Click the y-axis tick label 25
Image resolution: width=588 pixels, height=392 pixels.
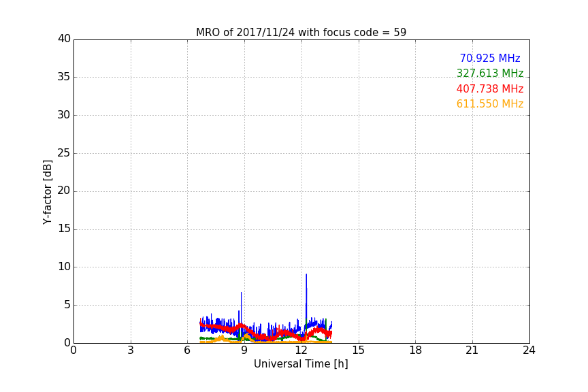[64, 152]
